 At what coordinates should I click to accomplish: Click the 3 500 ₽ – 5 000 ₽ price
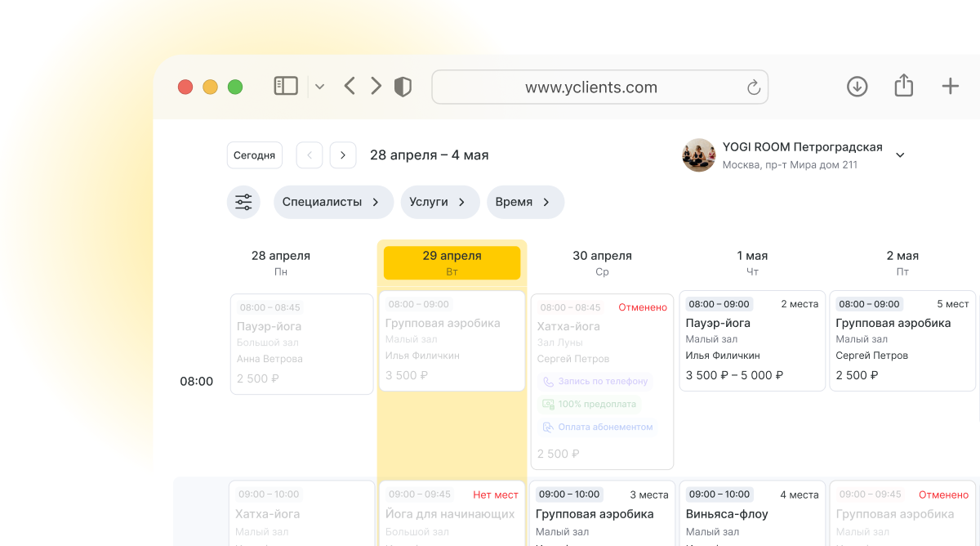(x=735, y=375)
